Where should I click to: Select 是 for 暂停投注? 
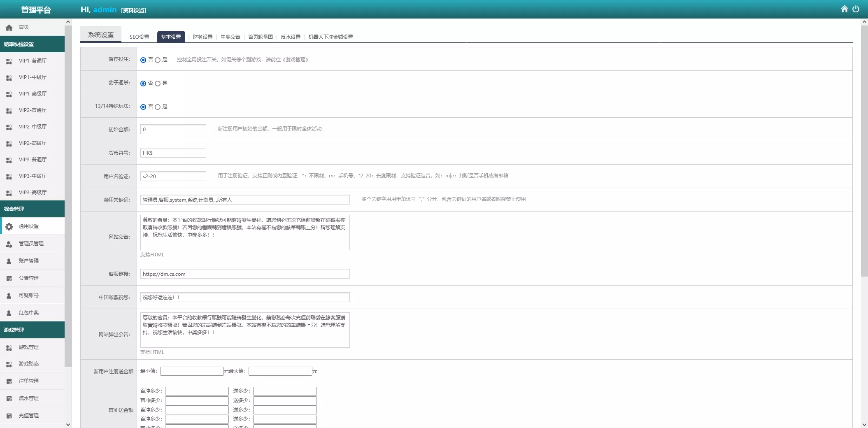click(x=158, y=60)
